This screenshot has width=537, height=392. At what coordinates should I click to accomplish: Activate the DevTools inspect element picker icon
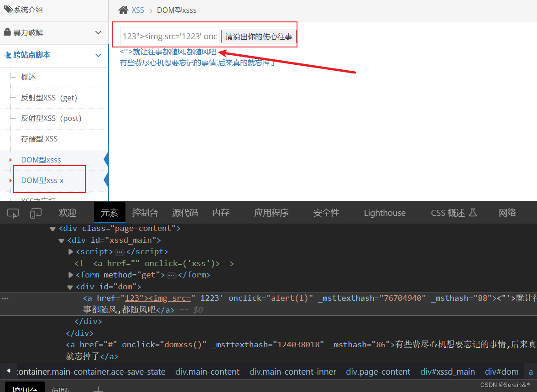coord(13,213)
